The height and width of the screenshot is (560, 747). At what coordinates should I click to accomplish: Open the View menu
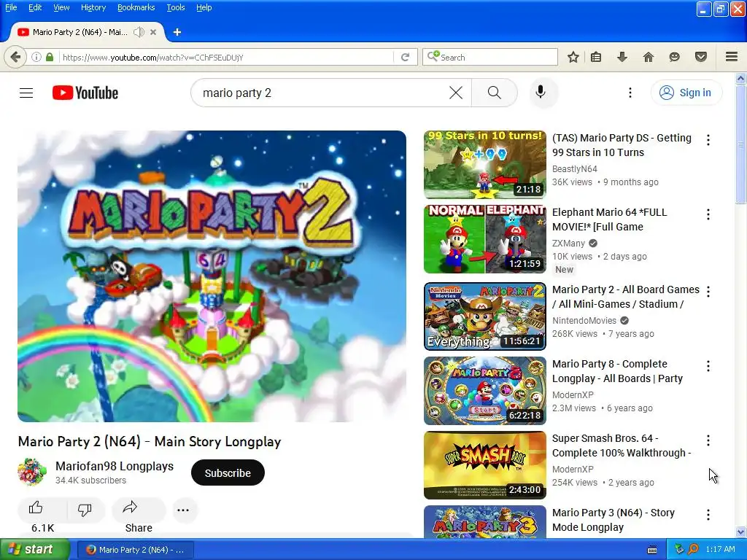pyautogui.click(x=61, y=7)
